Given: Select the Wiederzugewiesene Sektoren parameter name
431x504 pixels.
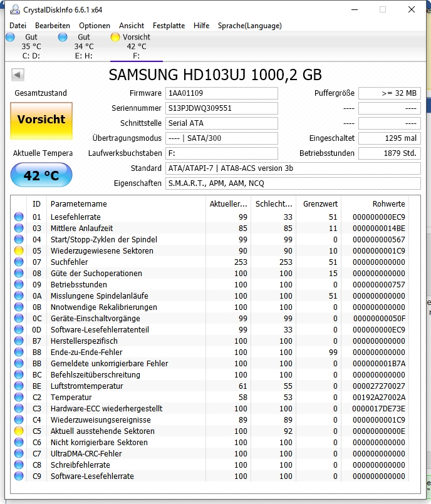Looking at the screenshot, I should click(x=102, y=250).
